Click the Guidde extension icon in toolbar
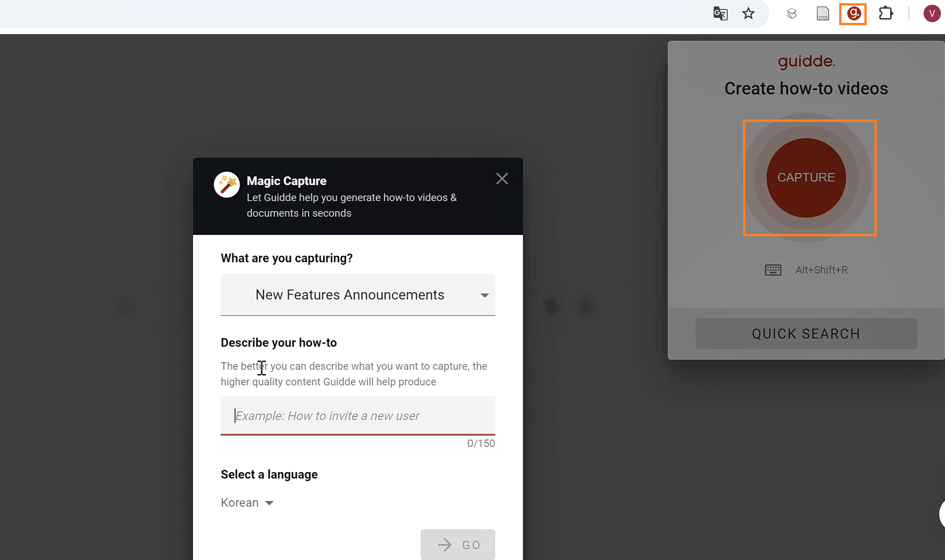 coord(853,14)
